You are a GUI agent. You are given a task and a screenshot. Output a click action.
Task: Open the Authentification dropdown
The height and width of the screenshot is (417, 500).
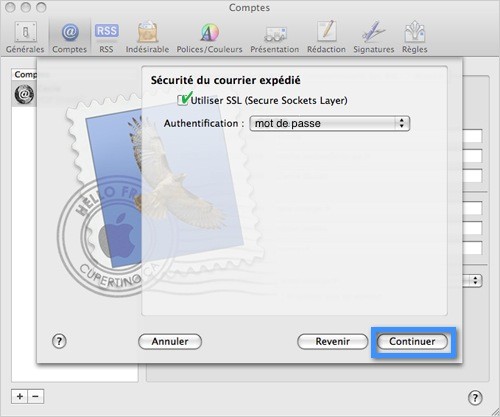(330, 124)
